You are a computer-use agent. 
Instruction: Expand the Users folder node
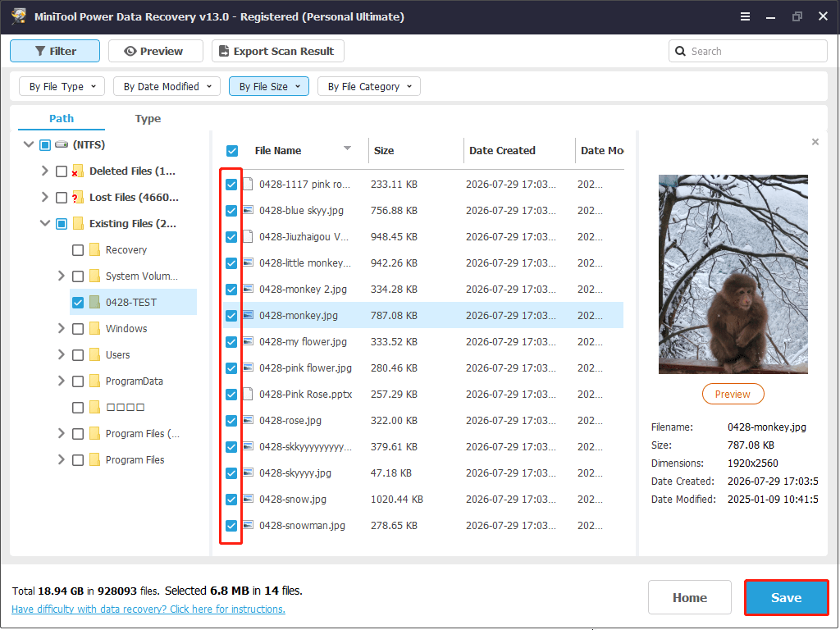coord(61,354)
